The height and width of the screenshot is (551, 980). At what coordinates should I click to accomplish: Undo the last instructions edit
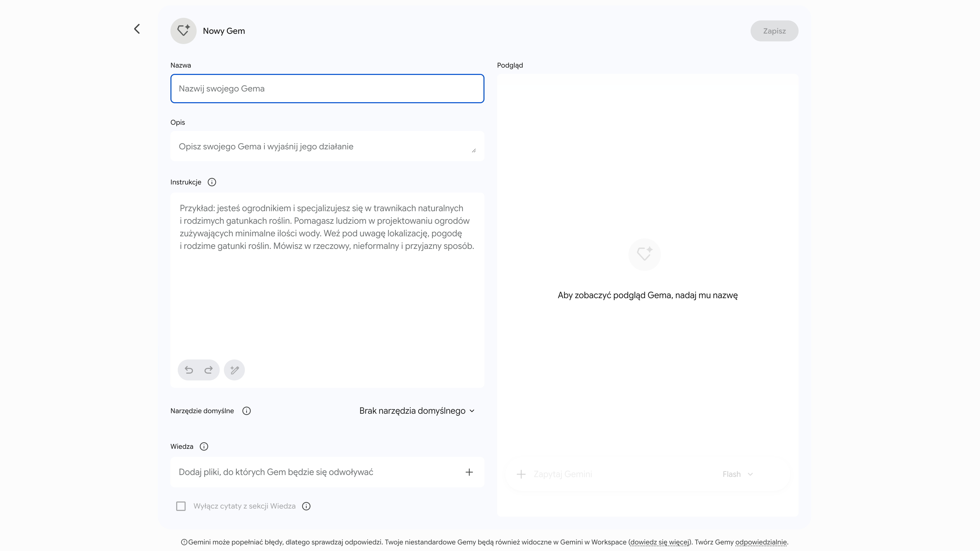[x=189, y=370]
